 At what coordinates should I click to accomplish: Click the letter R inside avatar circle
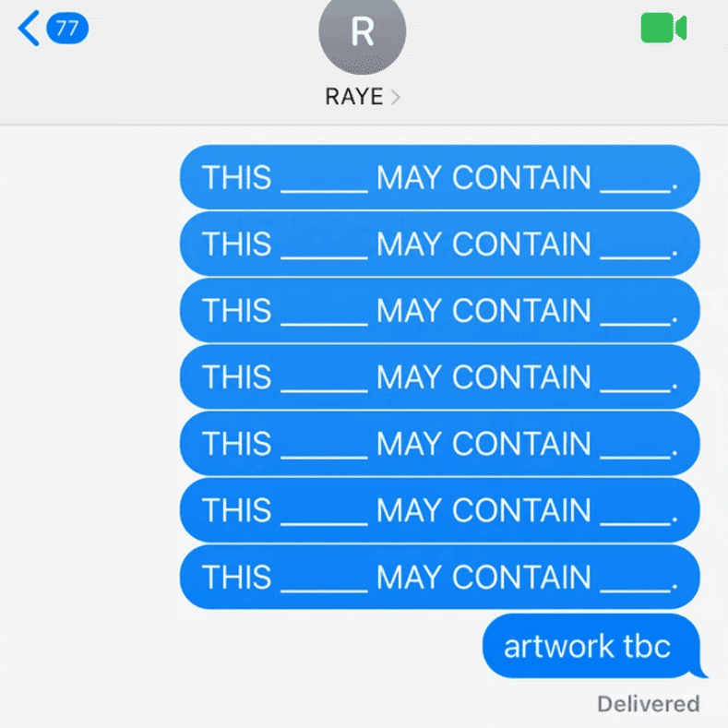point(362,31)
